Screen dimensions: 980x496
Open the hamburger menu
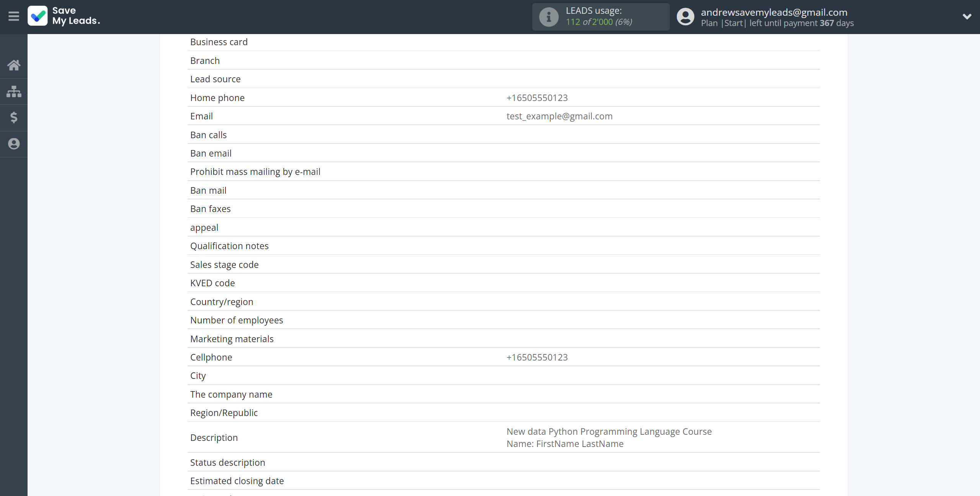pos(14,16)
